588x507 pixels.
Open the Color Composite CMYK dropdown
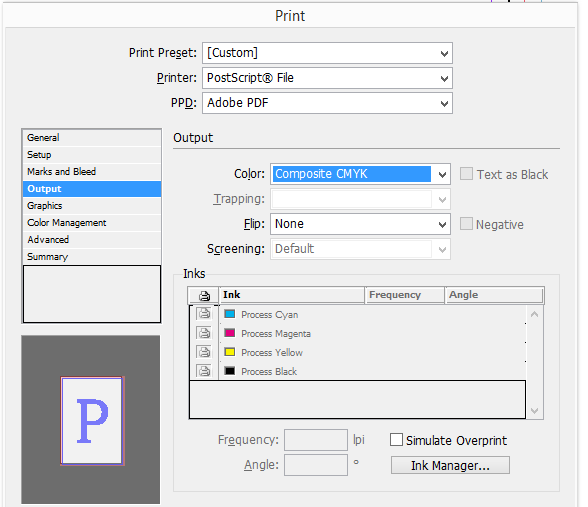(360, 174)
